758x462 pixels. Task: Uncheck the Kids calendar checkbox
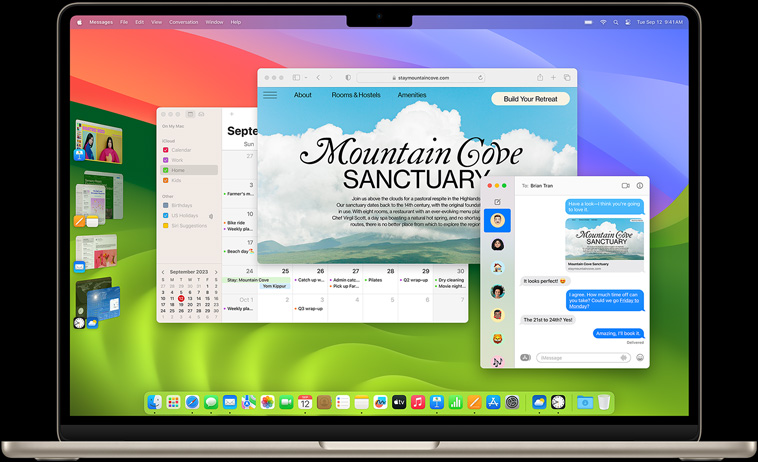click(x=166, y=180)
